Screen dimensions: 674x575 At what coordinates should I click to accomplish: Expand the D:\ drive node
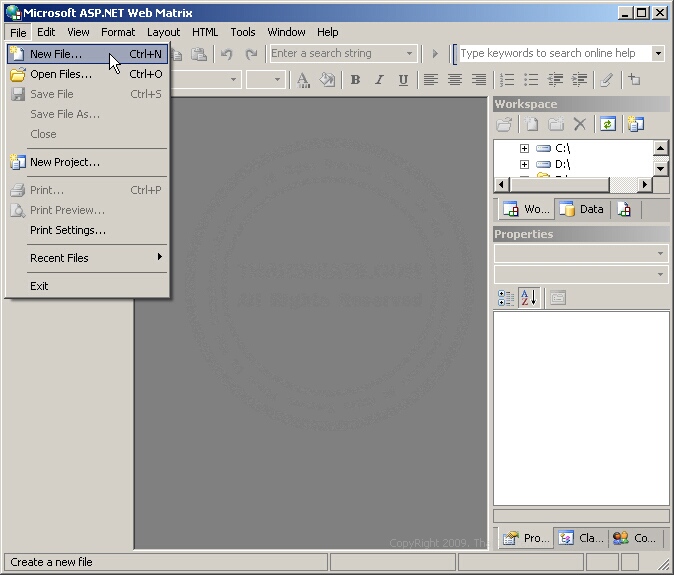coord(524,165)
